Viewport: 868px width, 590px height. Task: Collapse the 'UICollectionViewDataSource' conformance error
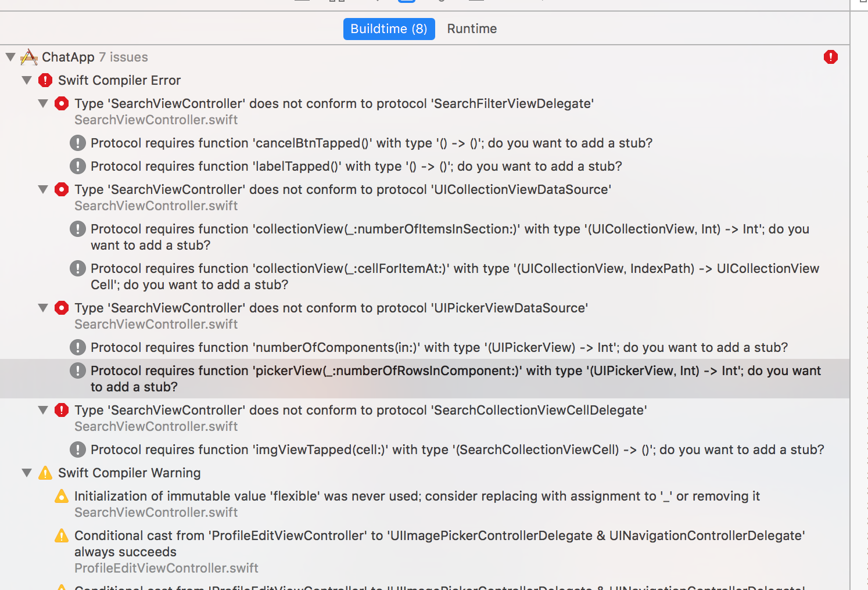(43, 189)
